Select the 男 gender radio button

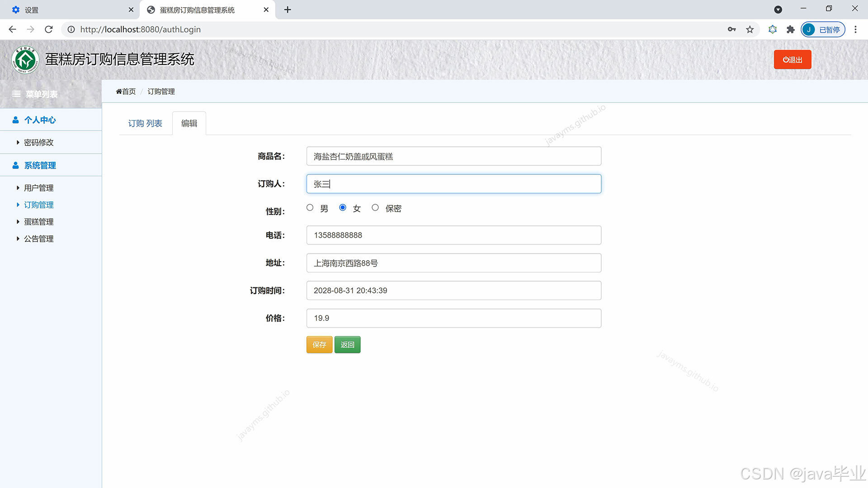click(310, 208)
